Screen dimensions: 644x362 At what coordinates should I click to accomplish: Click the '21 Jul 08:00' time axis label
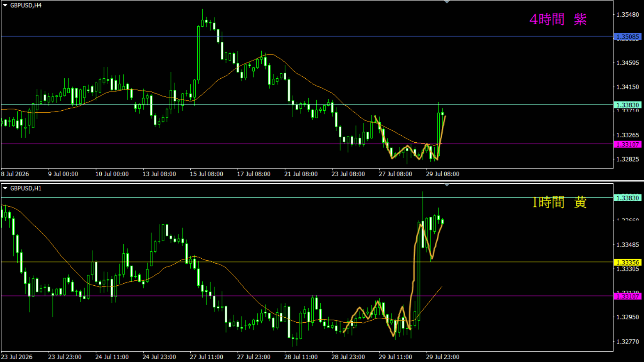click(x=301, y=174)
